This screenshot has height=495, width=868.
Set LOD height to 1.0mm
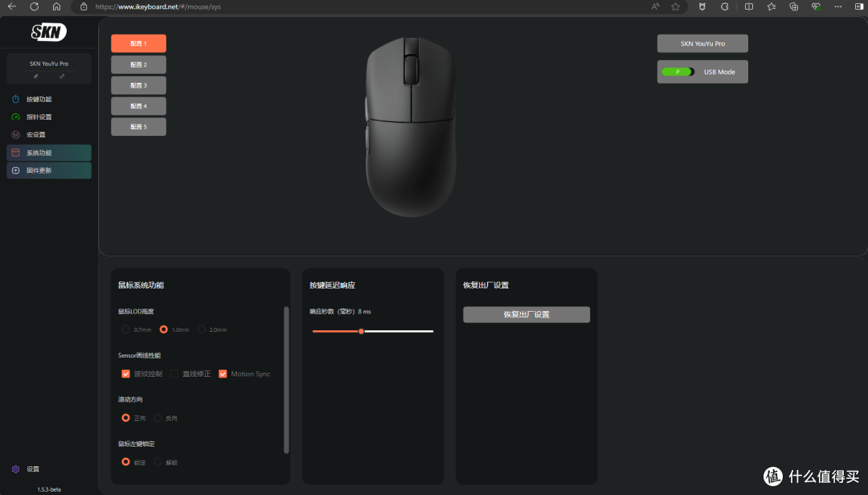point(163,329)
